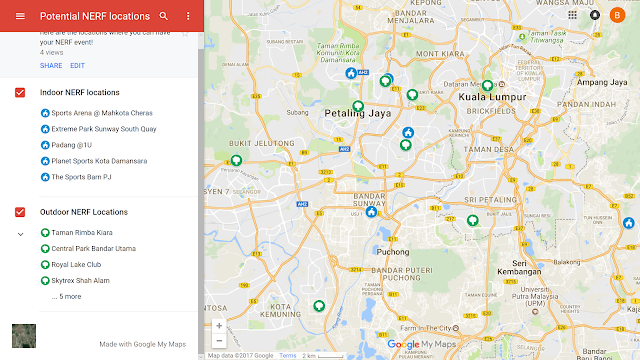
Task: Zoom in with the plus button
Action: (x=219, y=326)
